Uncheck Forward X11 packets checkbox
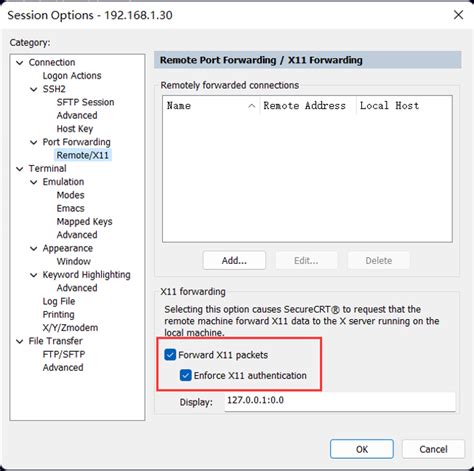Image resolution: width=474 pixels, height=471 pixels. 170,355
